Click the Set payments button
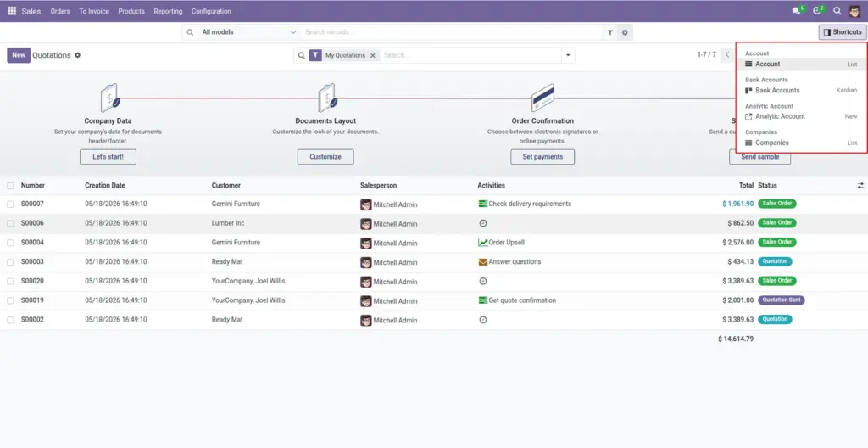This screenshot has width=868, height=448. tap(542, 157)
